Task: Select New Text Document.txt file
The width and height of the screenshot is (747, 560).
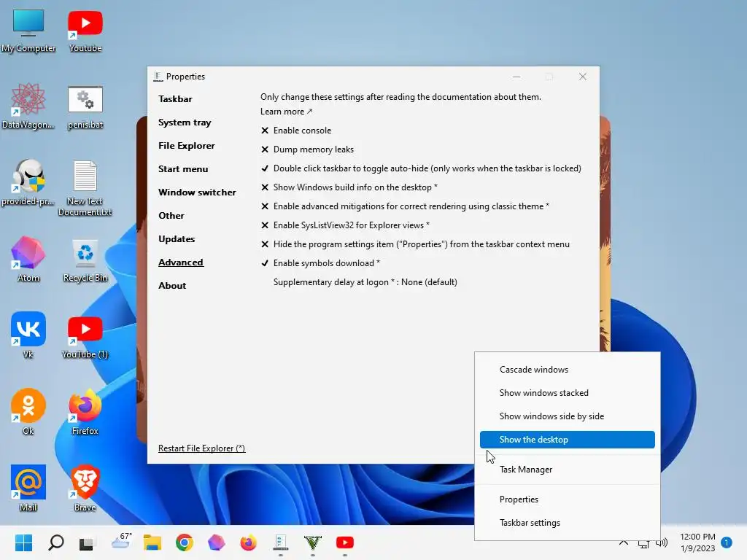Action: coord(85,187)
